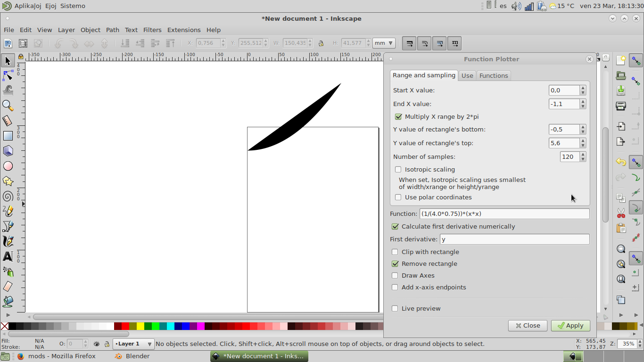The image size is (644, 362).
Task: Click the Close button in Function Plotter
Action: pyautogui.click(x=528, y=325)
